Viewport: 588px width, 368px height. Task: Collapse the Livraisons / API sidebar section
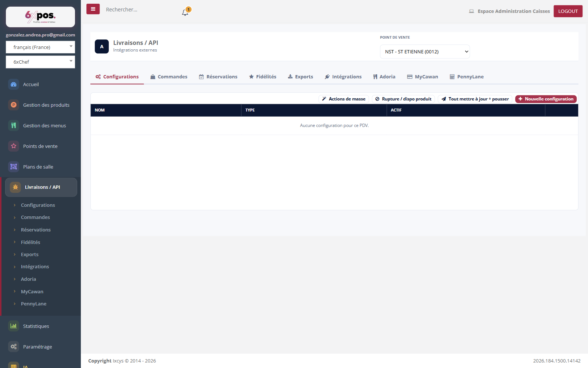41,187
